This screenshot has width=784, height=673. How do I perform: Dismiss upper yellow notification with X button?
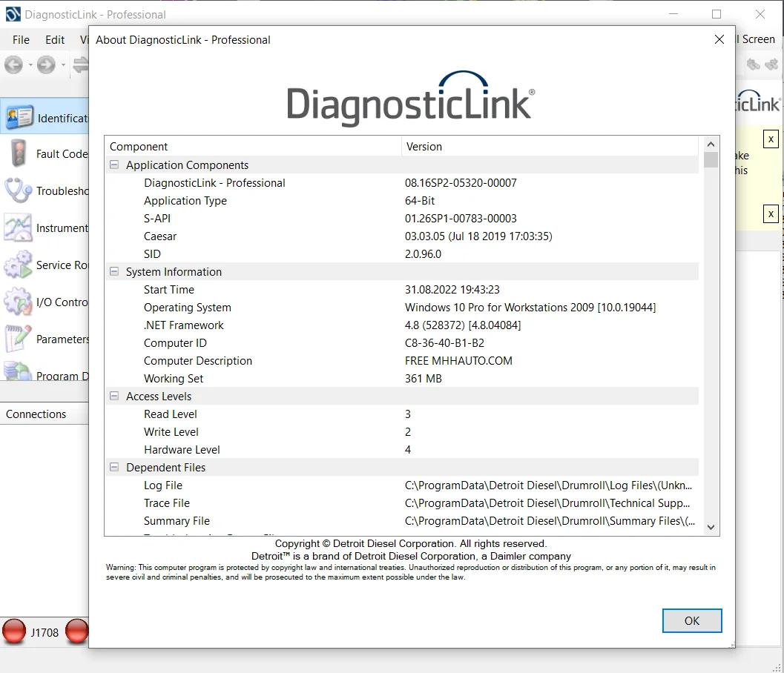(x=771, y=139)
